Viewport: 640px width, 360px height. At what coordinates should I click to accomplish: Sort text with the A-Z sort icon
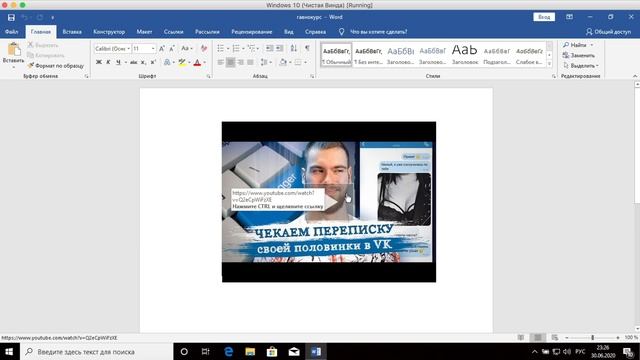[293, 49]
